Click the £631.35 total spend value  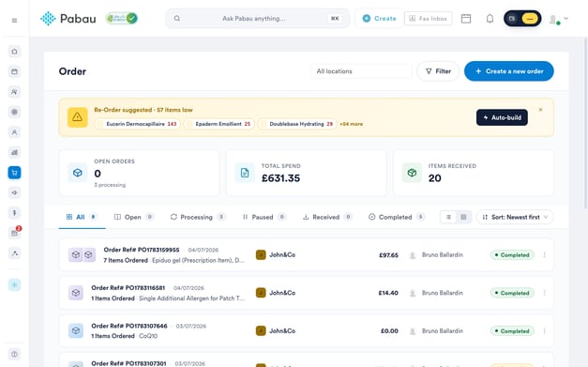(x=280, y=178)
